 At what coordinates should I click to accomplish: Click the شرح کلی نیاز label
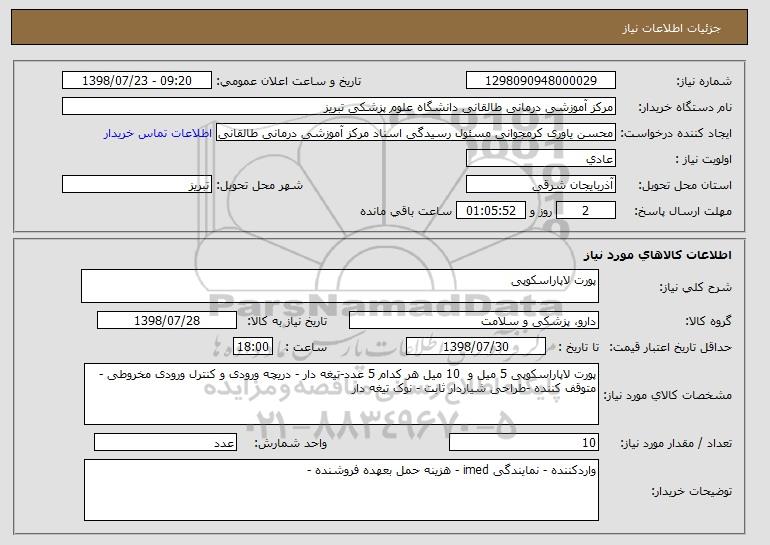tap(695, 287)
